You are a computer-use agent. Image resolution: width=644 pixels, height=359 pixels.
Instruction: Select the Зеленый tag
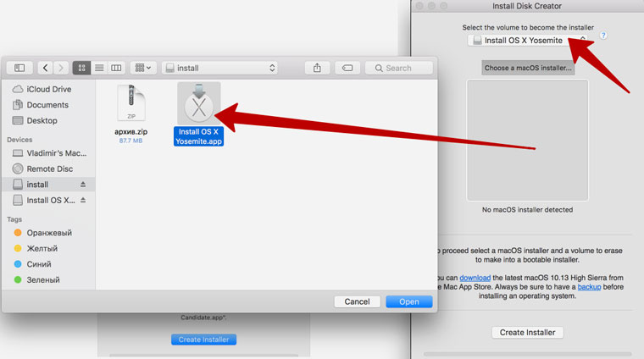(x=49, y=279)
